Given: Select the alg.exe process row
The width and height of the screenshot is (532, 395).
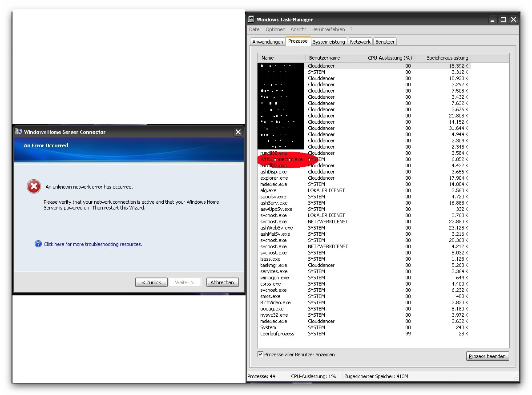Looking at the screenshot, I should (364, 190).
